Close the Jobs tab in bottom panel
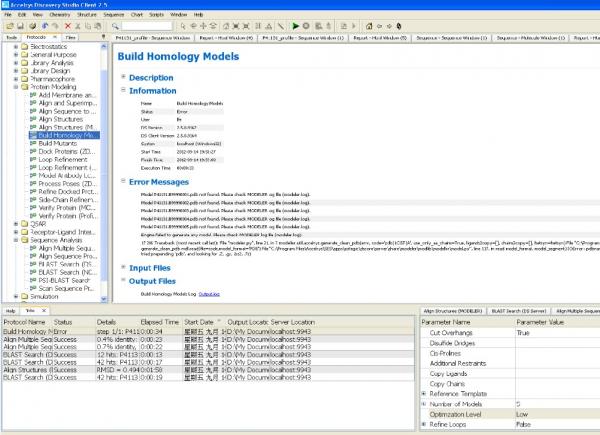 pos(44,311)
